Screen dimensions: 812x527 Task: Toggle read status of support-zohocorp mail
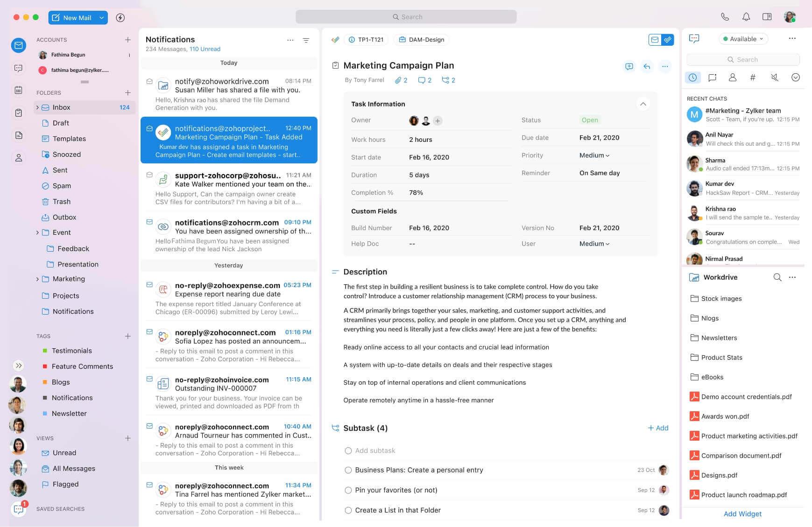point(149,175)
